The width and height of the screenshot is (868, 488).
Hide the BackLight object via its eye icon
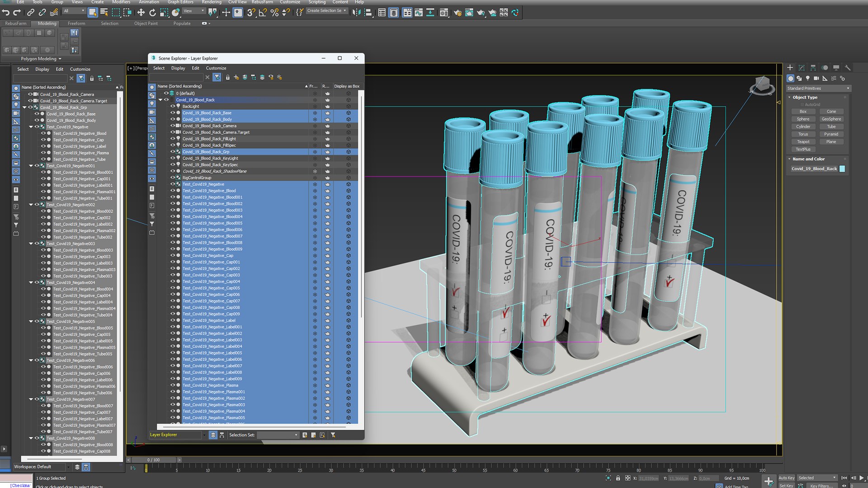pyautogui.click(x=173, y=106)
